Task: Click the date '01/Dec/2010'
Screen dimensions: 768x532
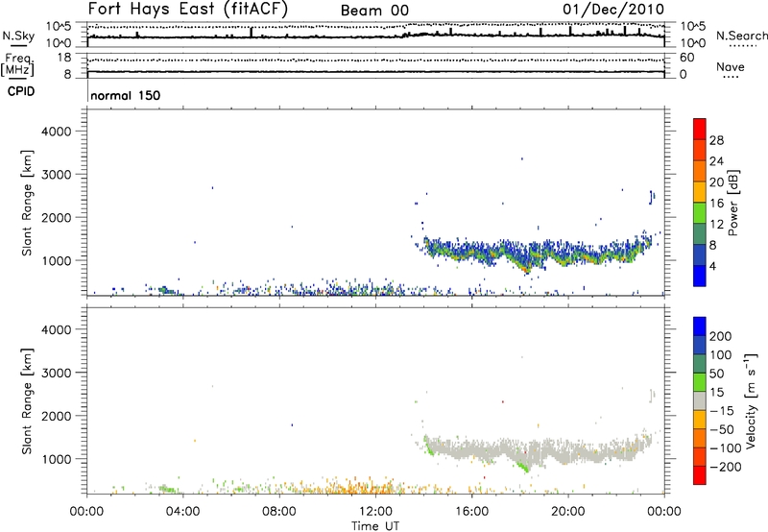Action: 613,9
